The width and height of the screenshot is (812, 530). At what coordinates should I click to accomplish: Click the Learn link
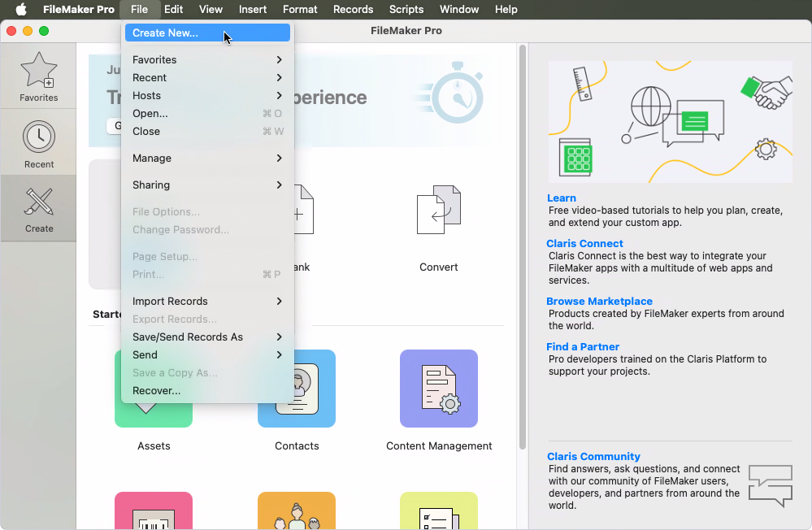click(561, 198)
